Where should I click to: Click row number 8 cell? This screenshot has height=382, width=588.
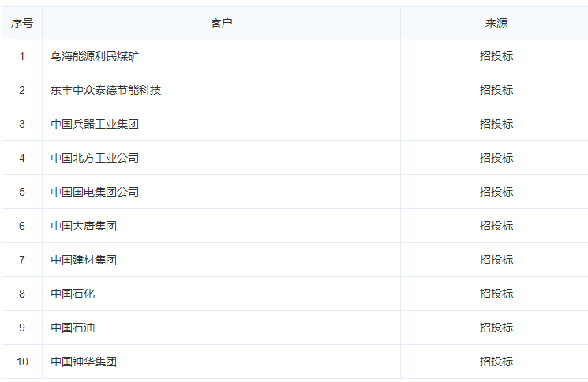[22, 294]
